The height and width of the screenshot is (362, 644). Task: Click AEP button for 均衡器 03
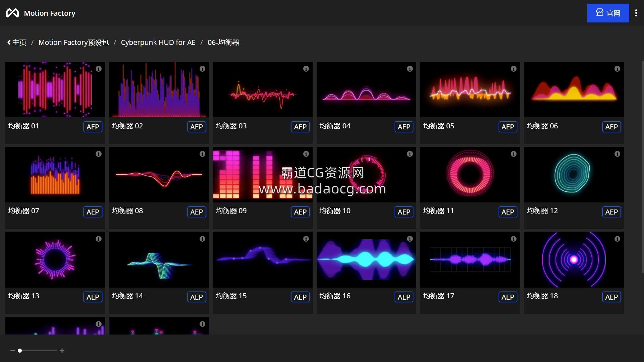click(300, 127)
